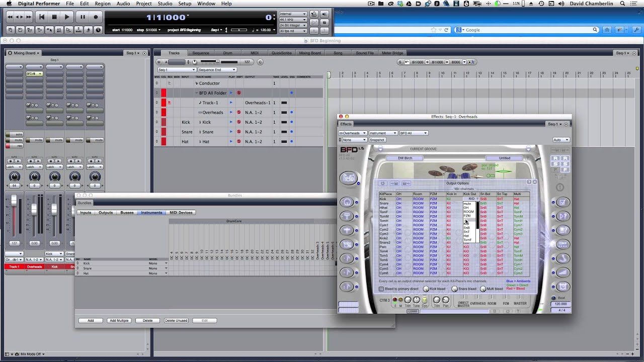644x362 pixels.
Task: Open the Studio menu
Action: tap(165, 4)
